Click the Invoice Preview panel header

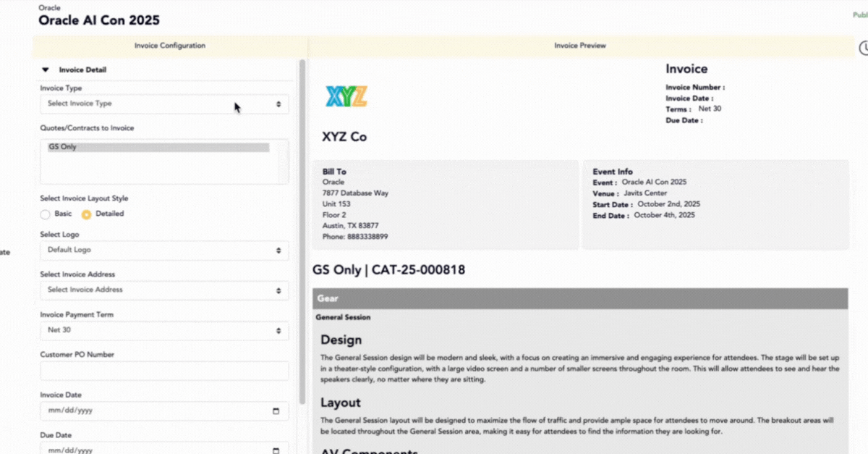coord(580,46)
